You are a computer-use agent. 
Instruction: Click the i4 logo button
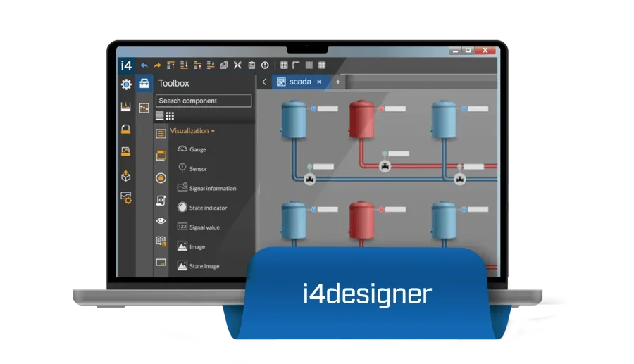tap(126, 65)
